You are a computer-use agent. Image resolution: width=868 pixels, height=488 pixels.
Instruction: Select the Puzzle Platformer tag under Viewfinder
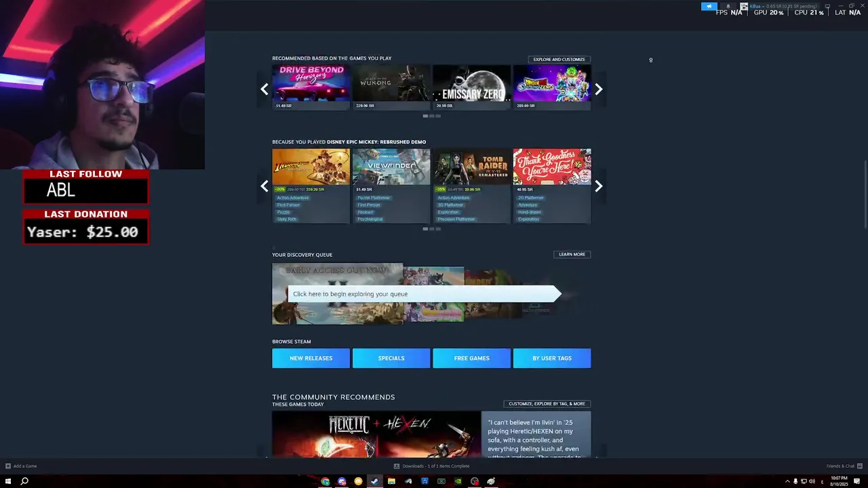pos(374,198)
